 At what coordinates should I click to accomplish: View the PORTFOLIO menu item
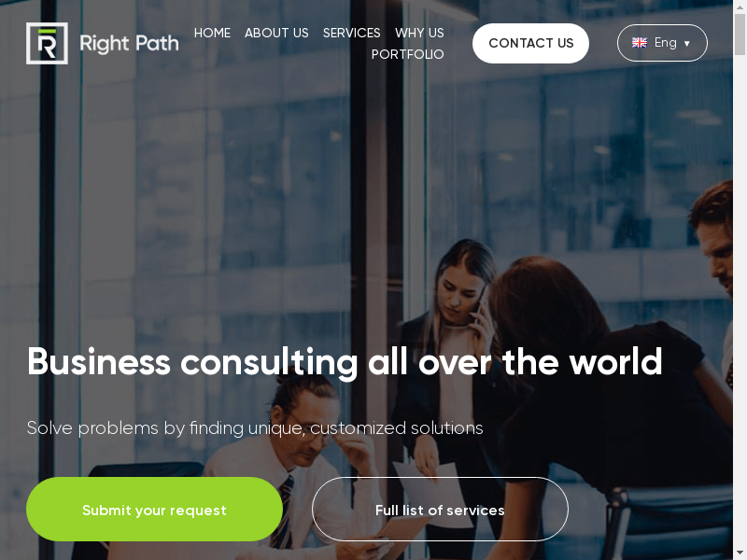pos(407,54)
